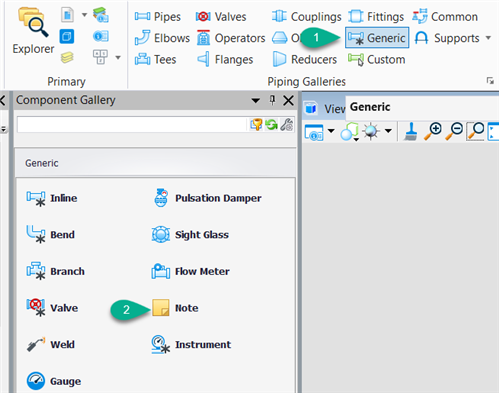This screenshot has height=393, width=499.
Task: Open Piping Galleries dialog launcher
Action: pyautogui.click(x=490, y=81)
